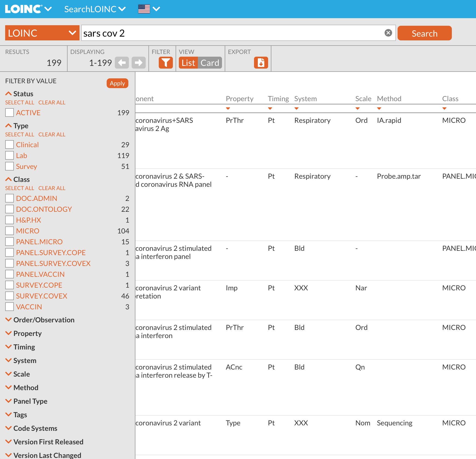Viewport: 476px width, 459px height.
Task: Check the Clinical type checkbox
Action: pos(9,145)
